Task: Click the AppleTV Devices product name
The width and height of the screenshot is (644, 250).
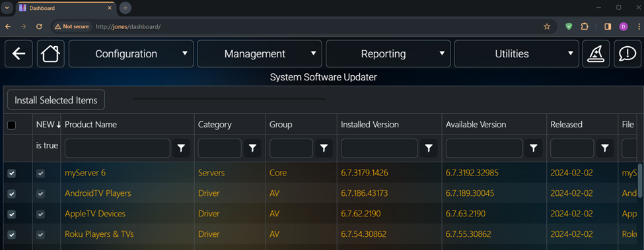Action: pyautogui.click(x=95, y=214)
